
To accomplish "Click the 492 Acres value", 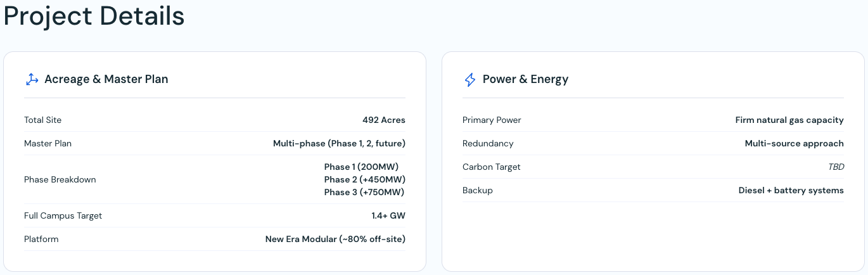I will (x=384, y=120).
